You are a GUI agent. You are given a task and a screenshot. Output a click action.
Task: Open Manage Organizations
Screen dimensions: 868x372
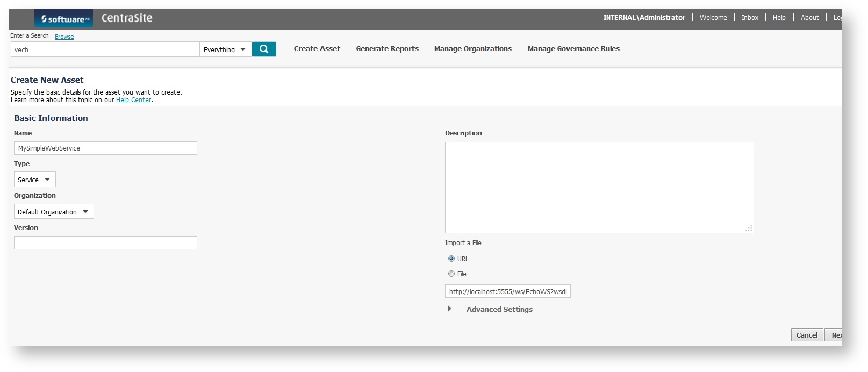[x=473, y=49]
